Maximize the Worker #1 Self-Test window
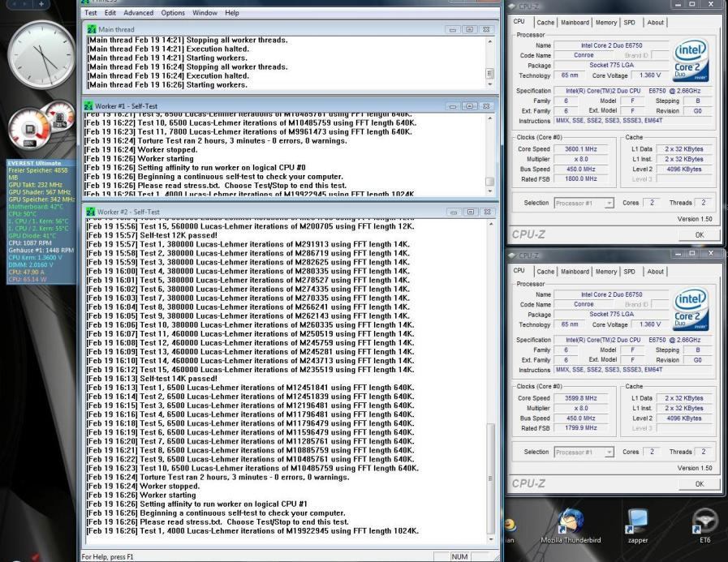This screenshot has height=562, width=728. pyautogui.click(x=469, y=106)
